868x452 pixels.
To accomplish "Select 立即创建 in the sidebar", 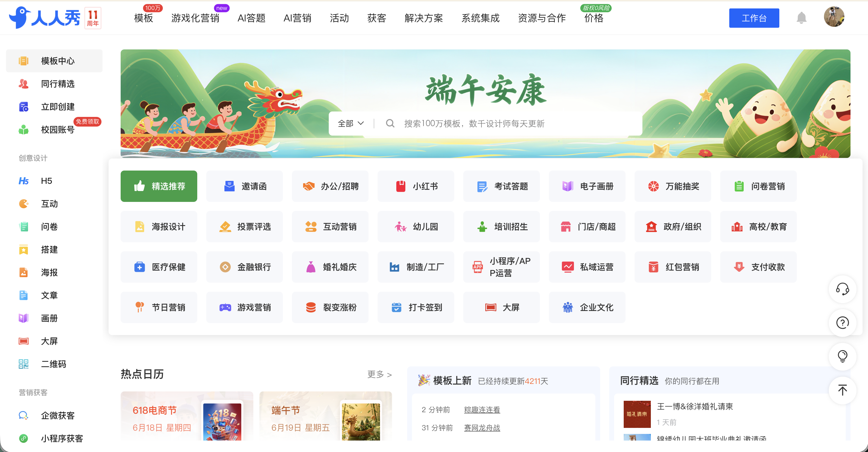I will pos(54,107).
